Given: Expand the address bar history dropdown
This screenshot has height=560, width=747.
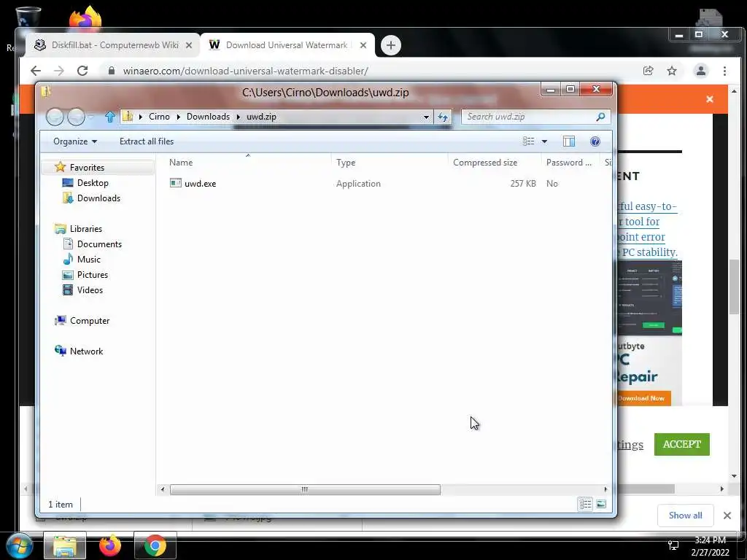Looking at the screenshot, I should point(426,117).
